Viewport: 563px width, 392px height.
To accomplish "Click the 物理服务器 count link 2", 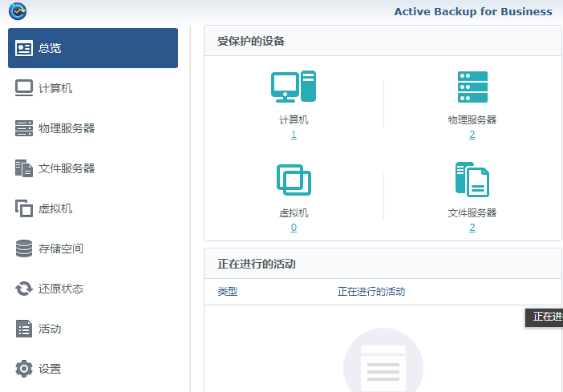I will [x=472, y=135].
